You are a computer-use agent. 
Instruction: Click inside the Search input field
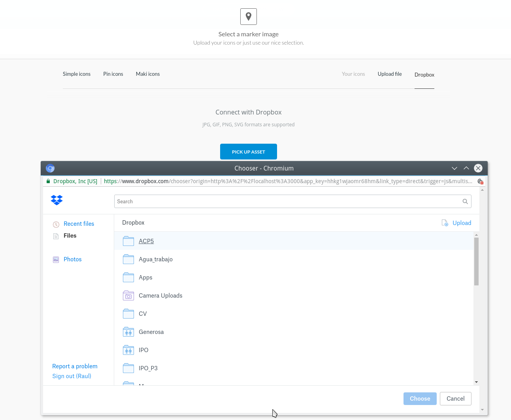(277, 201)
